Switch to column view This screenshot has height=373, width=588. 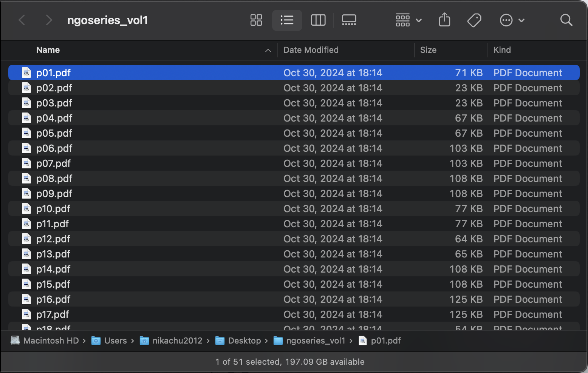pos(318,20)
